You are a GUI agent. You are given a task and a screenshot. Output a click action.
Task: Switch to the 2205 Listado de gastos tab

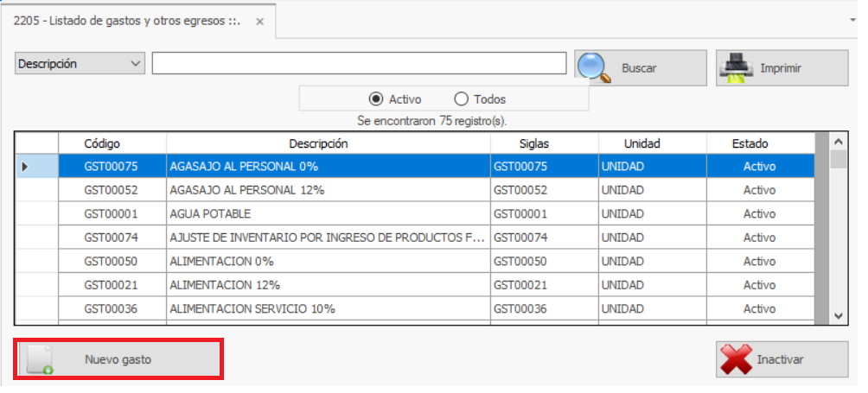125,21
